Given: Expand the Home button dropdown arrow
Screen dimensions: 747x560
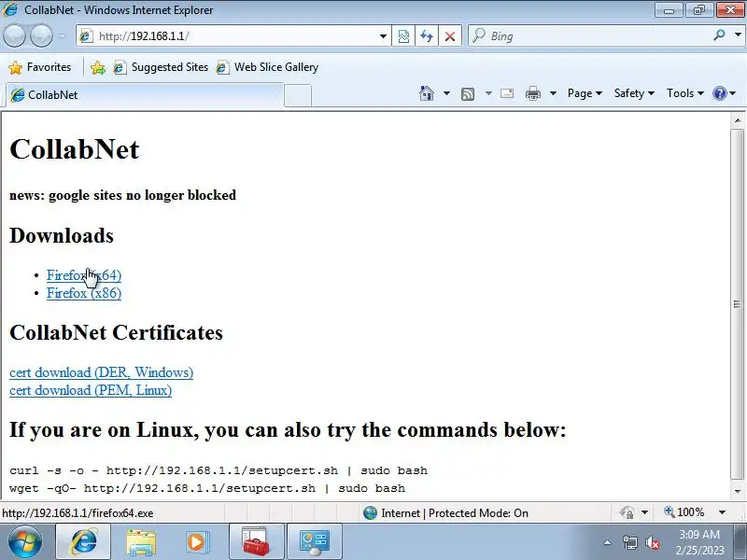Looking at the screenshot, I should pos(446,93).
